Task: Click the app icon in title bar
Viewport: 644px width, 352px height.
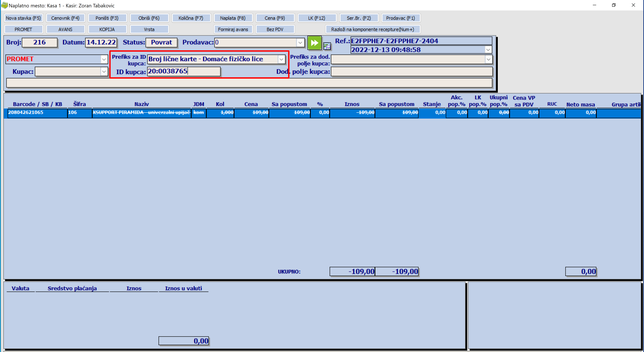Action: 4,5
